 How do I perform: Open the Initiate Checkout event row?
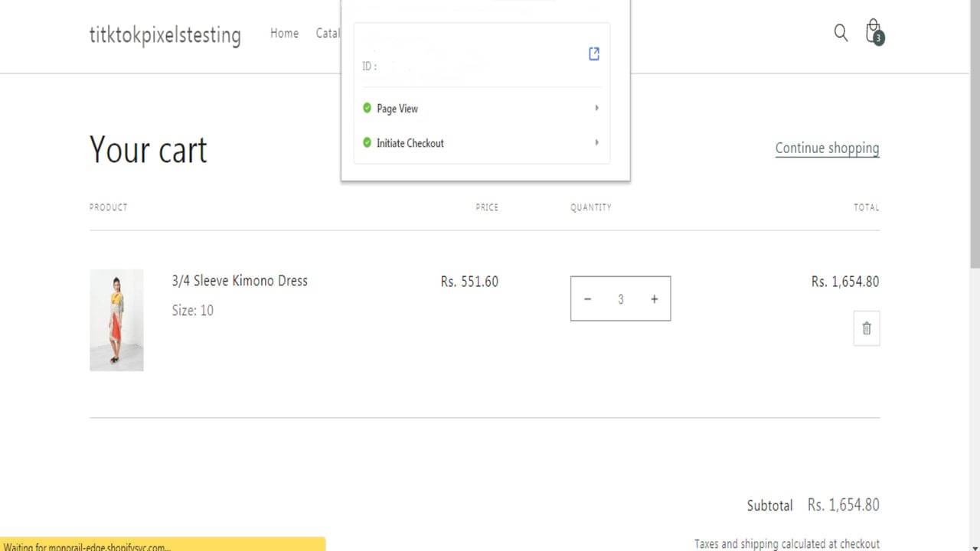coord(482,142)
